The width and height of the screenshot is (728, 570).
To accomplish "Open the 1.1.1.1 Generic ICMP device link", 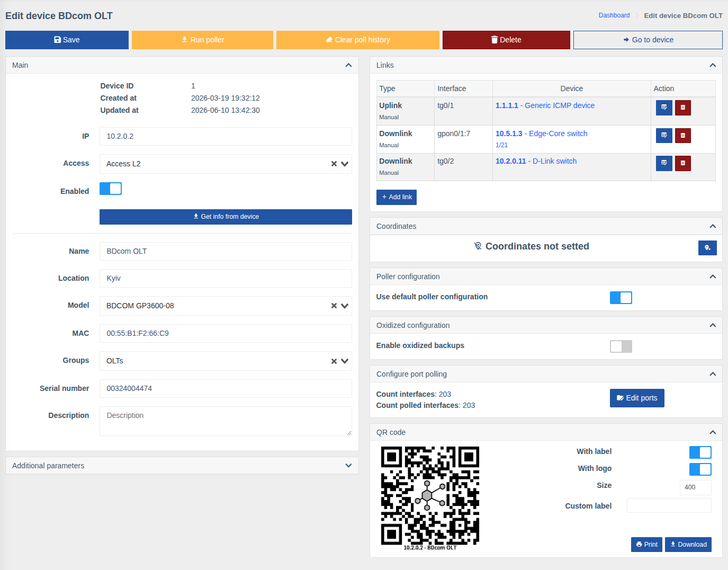I will (x=545, y=105).
